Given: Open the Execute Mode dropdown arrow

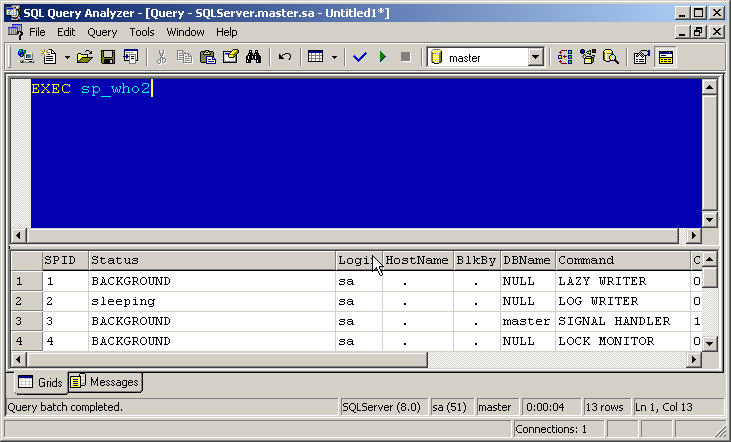Looking at the screenshot, I should click(334, 57).
